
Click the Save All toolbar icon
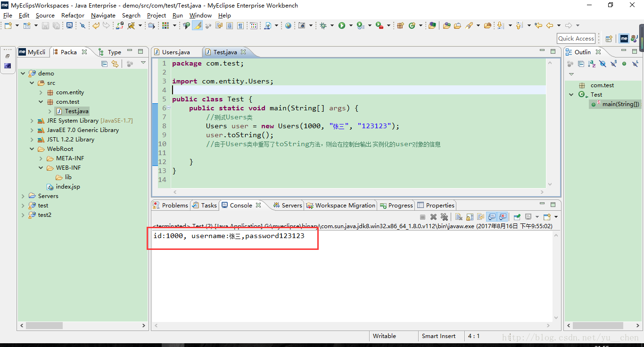56,25
